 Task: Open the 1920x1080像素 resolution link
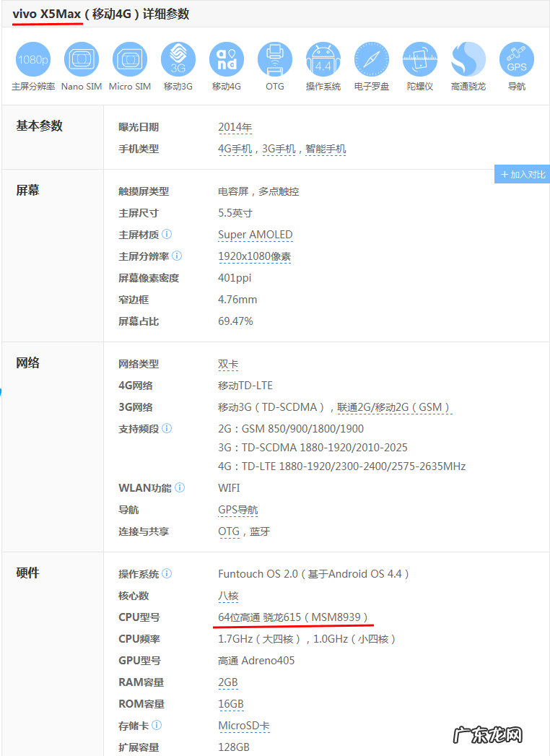[x=254, y=256]
